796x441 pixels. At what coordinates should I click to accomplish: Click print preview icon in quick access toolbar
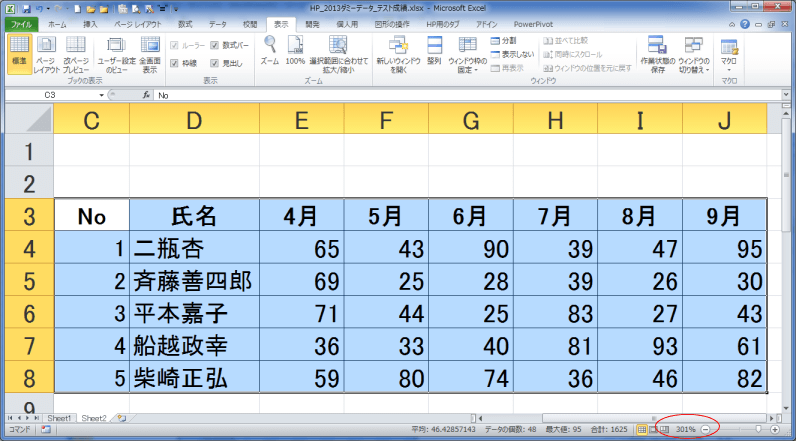click(136, 9)
